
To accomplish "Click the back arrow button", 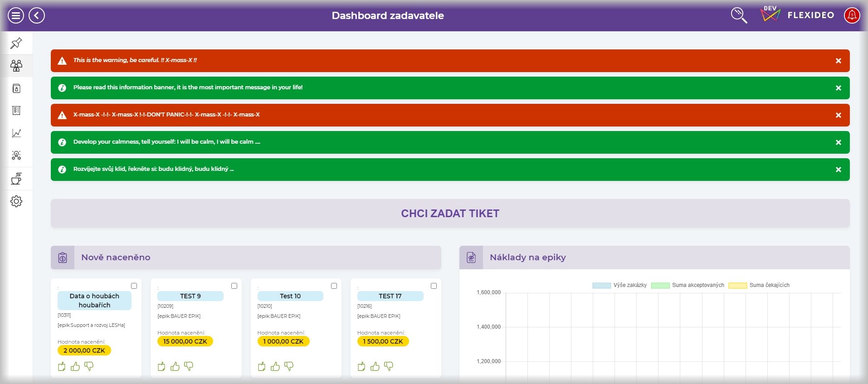I will 37,15.
